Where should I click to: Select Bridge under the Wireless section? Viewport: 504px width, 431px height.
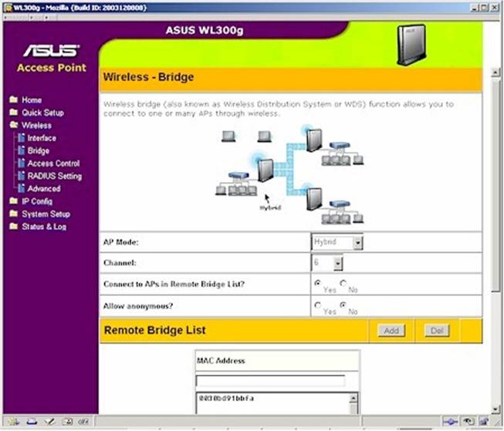[x=39, y=150]
